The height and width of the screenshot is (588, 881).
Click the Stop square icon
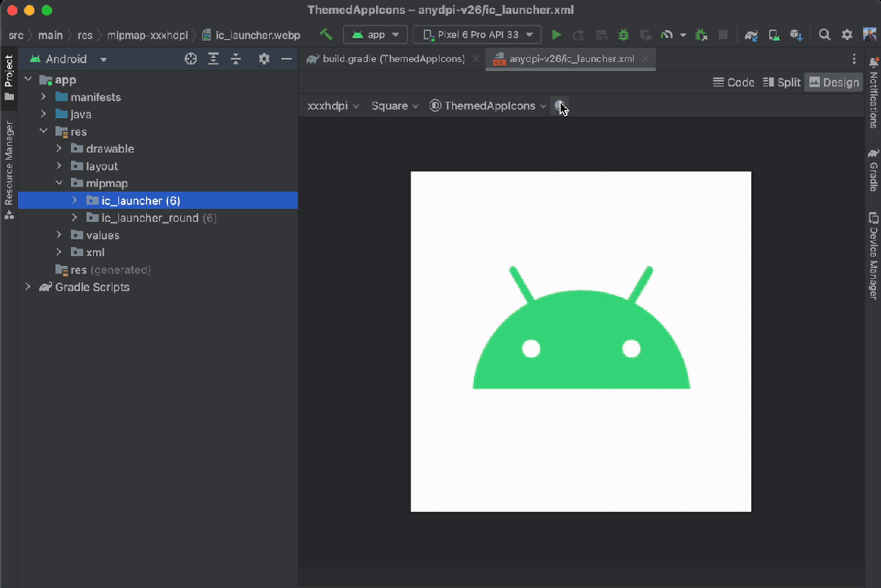click(723, 35)
